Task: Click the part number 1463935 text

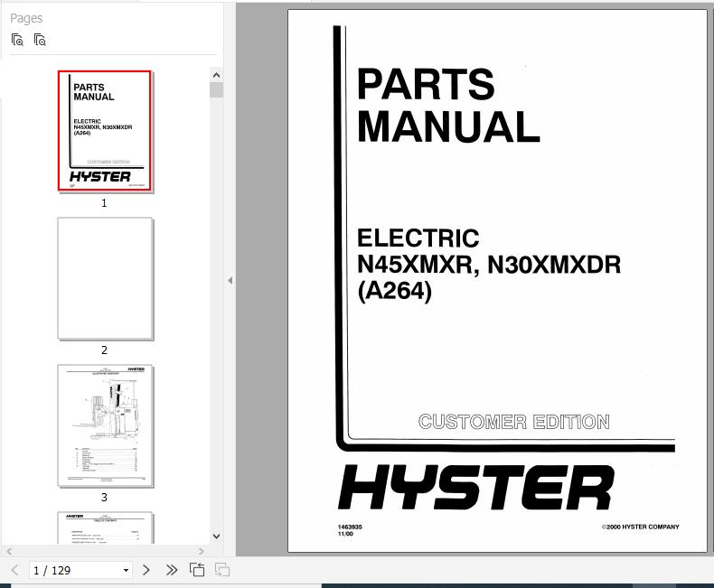Action: click(350, 527)
